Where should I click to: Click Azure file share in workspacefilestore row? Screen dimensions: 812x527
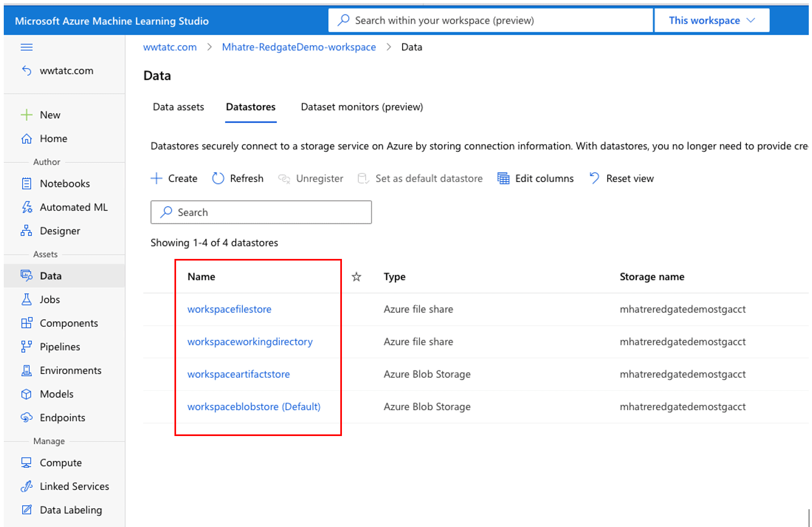pyautogui.click(x=418, y=309)
